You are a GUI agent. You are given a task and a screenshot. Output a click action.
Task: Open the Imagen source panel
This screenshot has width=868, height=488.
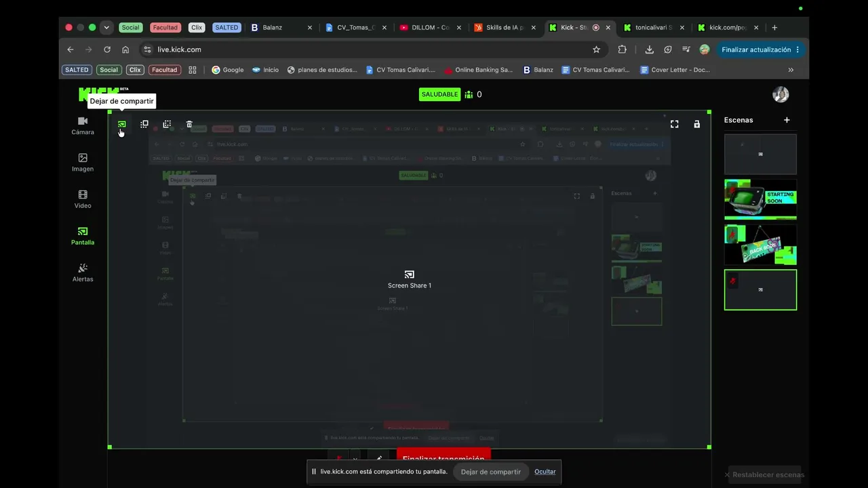[83, 162]
